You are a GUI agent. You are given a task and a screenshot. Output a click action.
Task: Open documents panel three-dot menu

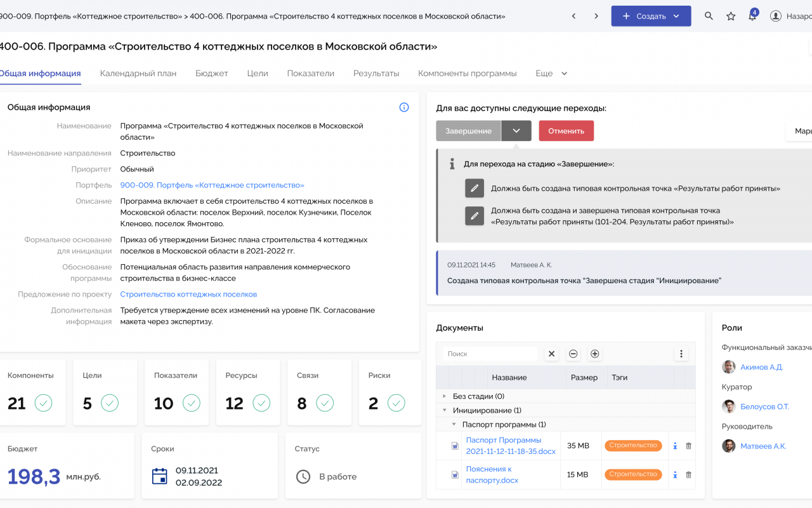[681, 354]
